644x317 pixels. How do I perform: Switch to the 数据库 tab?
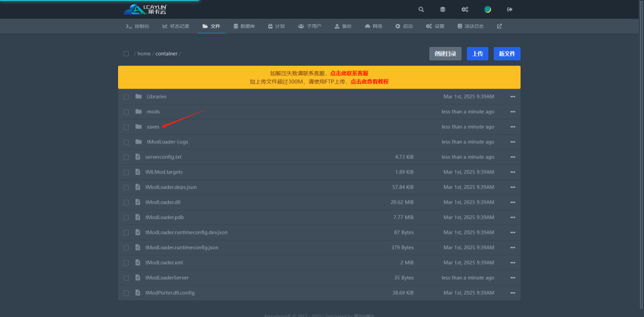pyautogui.click(x=244, y=26)
